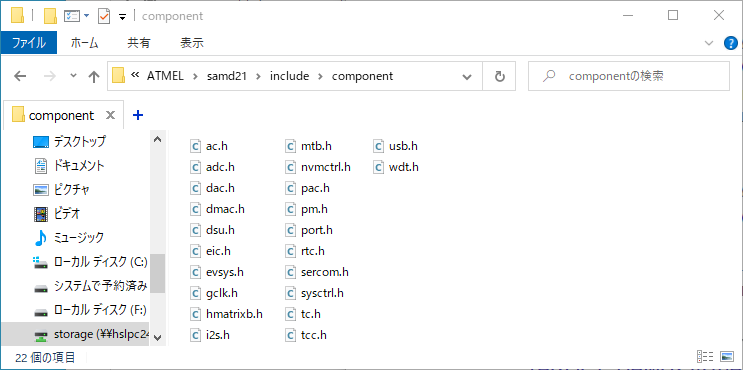Switch to large icons view layout
This screenshot has width=743, height=370.
coord(727,357)
